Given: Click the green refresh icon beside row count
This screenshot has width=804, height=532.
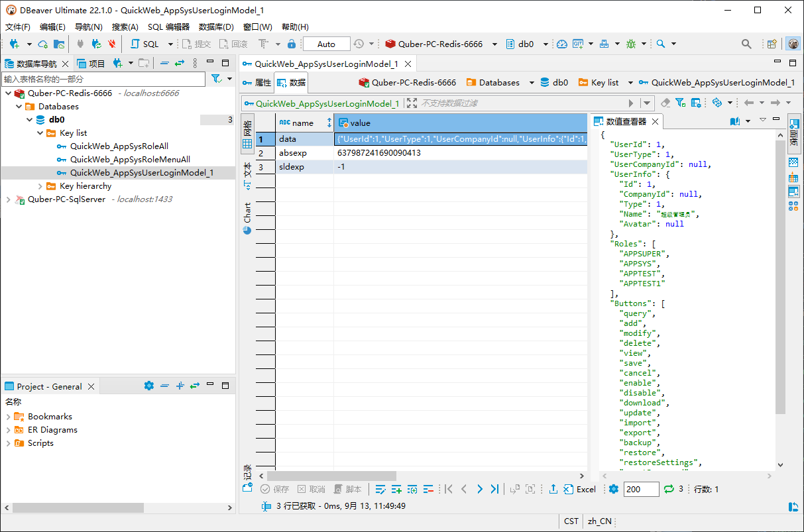Looking at the screenshot, I should 668,489.
